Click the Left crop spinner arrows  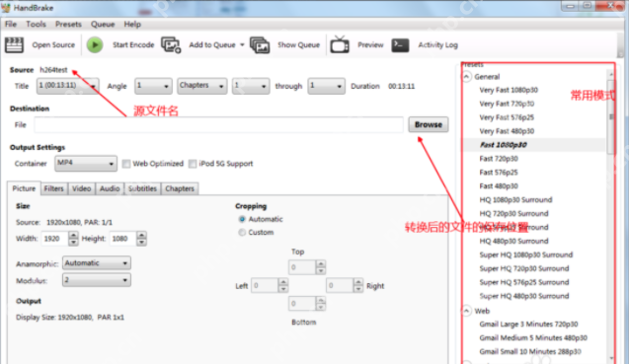(x=283, y=285)
